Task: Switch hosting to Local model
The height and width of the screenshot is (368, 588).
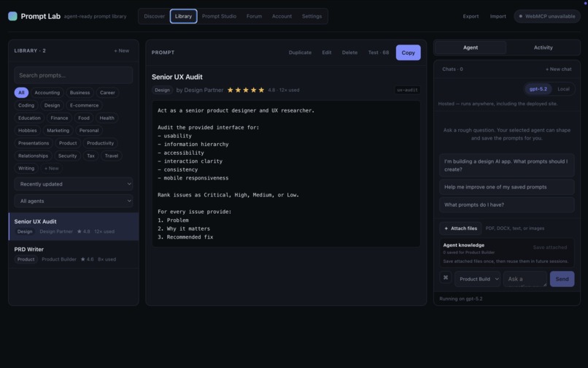Action: click(563, 89)
